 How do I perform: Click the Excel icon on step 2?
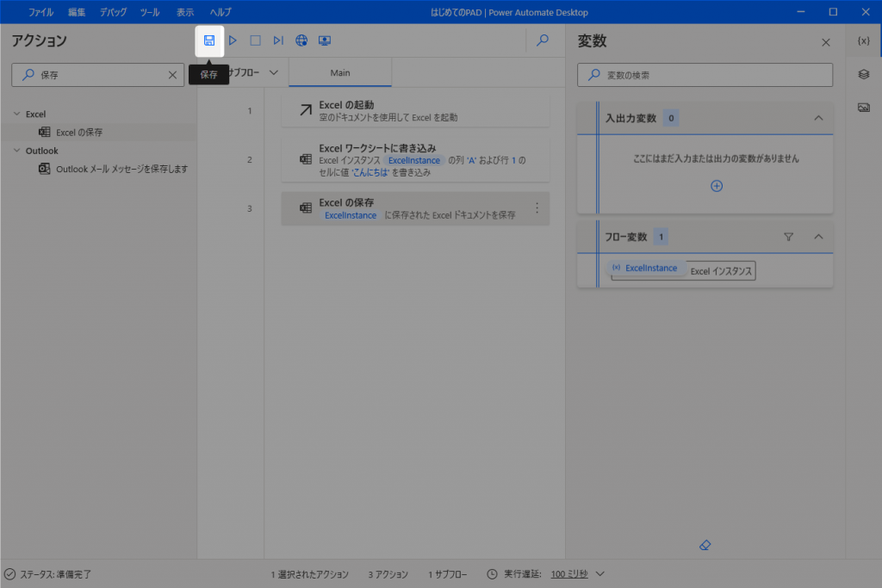point(306,159)
